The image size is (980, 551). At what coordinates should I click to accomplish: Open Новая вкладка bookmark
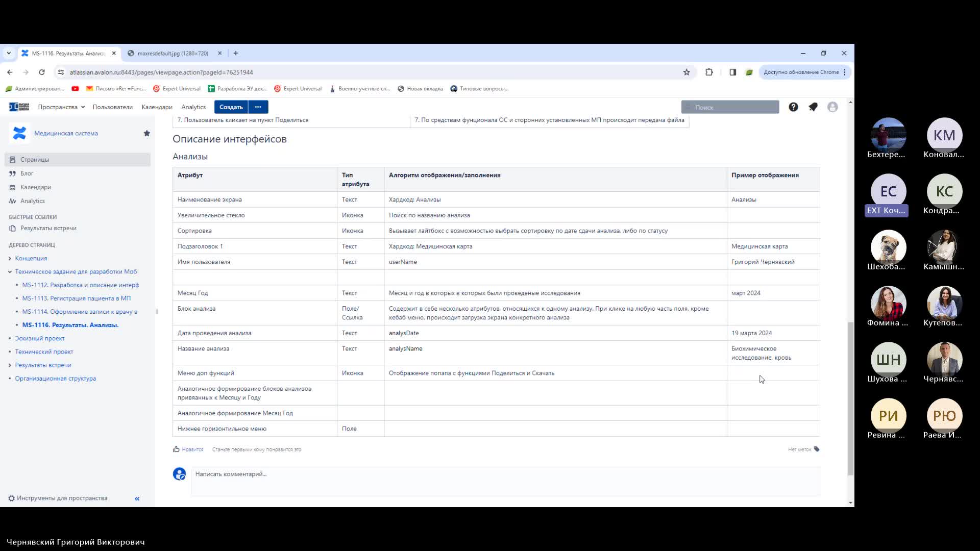(420, 88)
